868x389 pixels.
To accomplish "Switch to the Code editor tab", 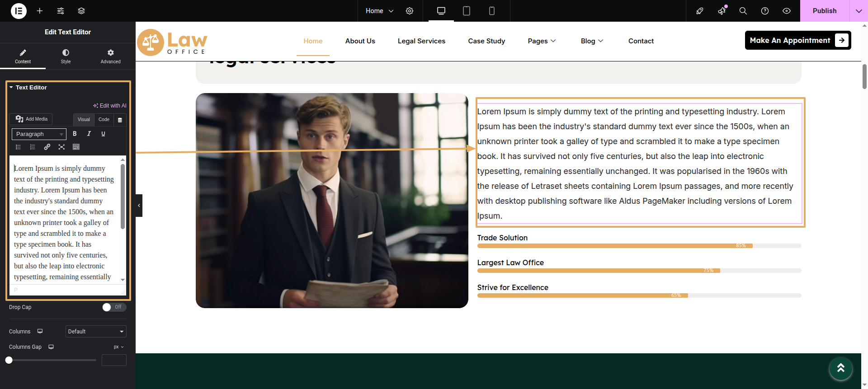I will click(x=104, y=120).
